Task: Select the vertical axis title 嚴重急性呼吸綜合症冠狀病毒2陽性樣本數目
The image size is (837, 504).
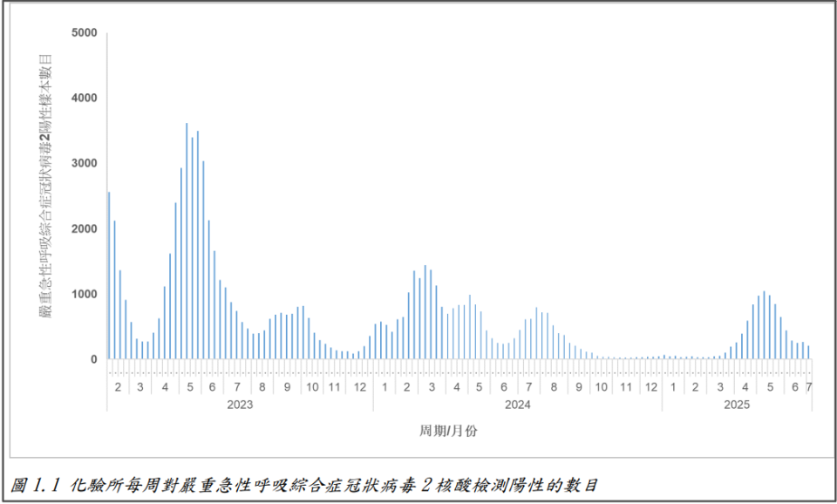Action: click(46, 186)
